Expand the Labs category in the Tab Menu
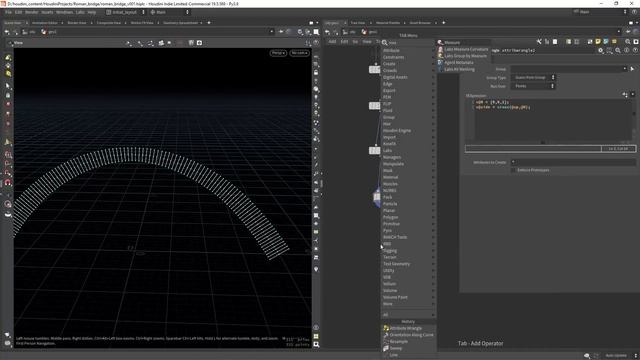Viewport: 640px width, 360px height. click(x=408, y=151)
